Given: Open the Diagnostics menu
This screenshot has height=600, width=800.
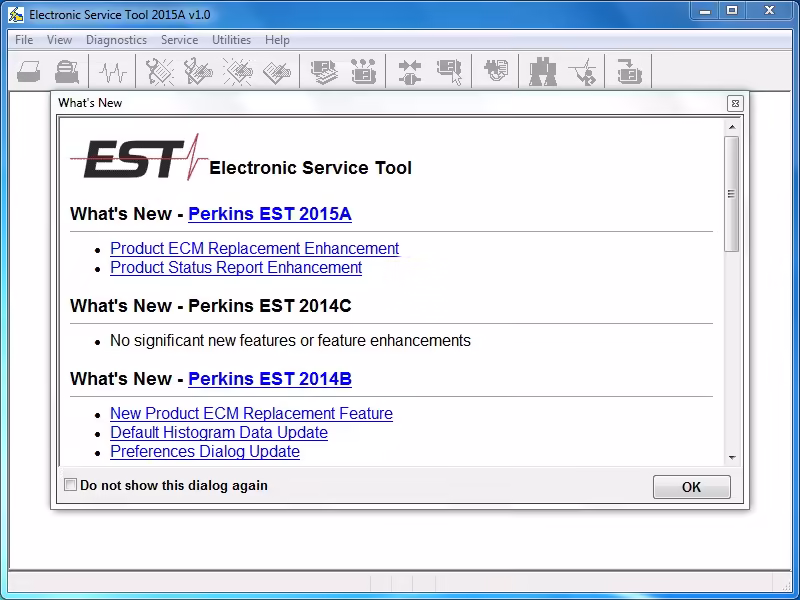Looking at the screenshot, I should tap(116, 40).
